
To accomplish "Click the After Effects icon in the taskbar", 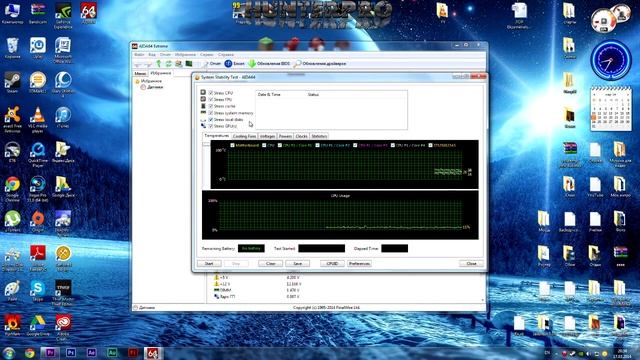I will click(91, 353).
